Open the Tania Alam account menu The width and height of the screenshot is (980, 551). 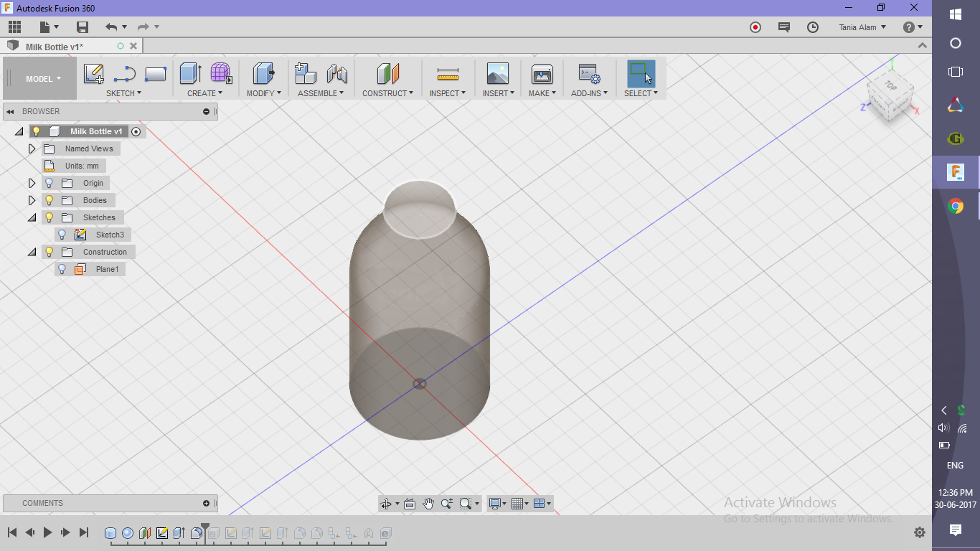pyautogui.click(x=862, y=27)
